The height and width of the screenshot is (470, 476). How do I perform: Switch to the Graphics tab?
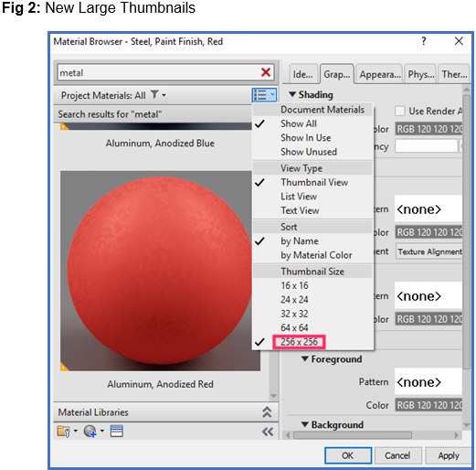tap(337, 74)
